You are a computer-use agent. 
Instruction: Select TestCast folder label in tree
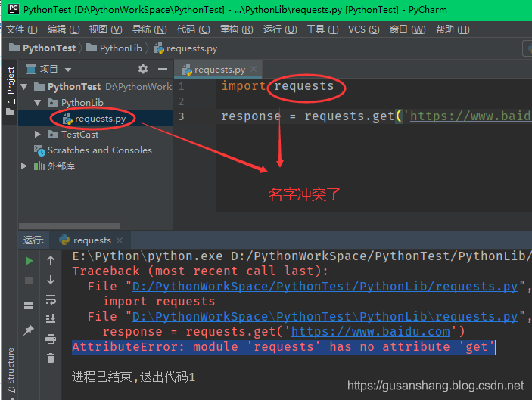(x=79, y=135)
